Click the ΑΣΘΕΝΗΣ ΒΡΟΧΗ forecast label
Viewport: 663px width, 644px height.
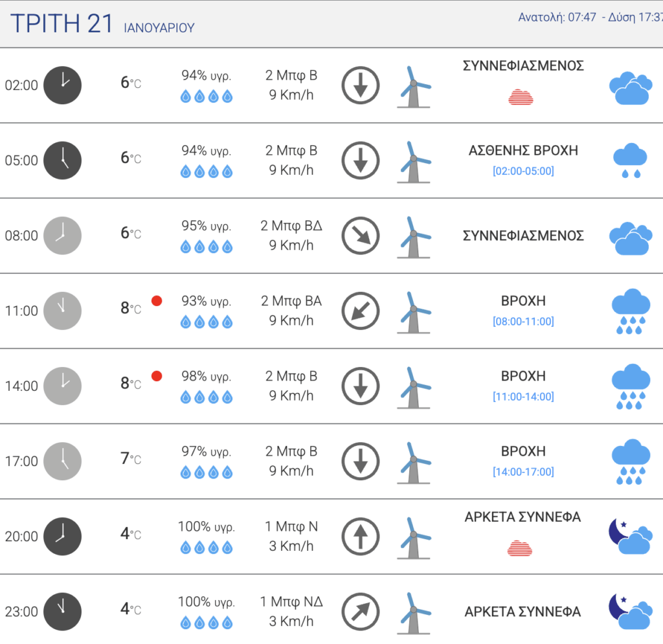[523, 150]
